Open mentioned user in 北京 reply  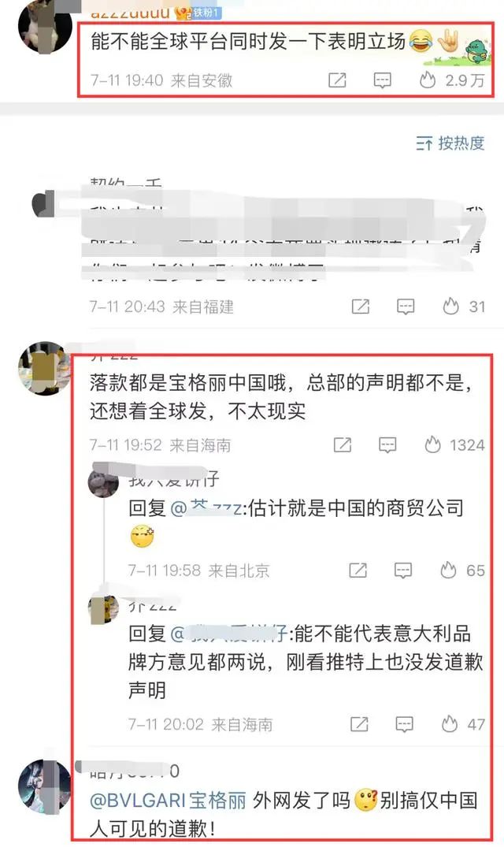click(206, 508)
